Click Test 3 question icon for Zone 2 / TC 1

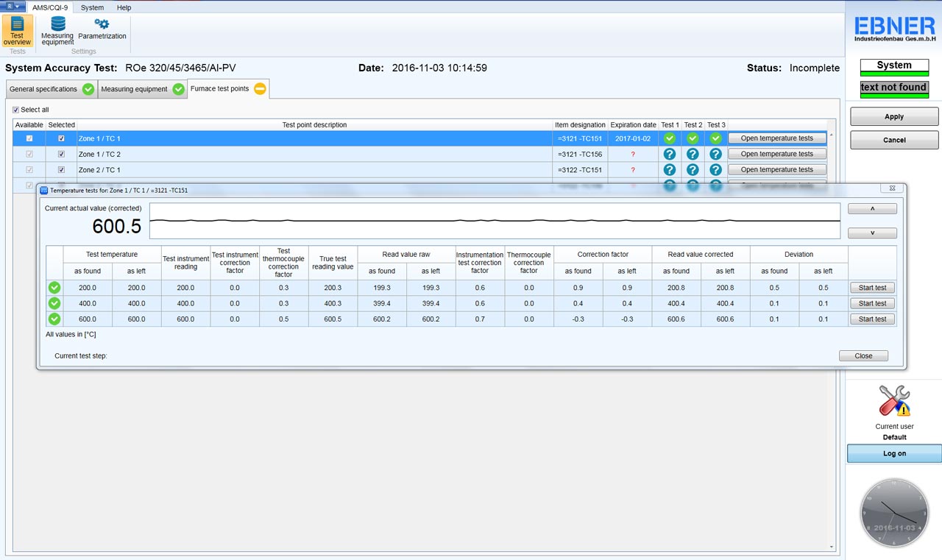pyautogui.click(x=716, y=170)
